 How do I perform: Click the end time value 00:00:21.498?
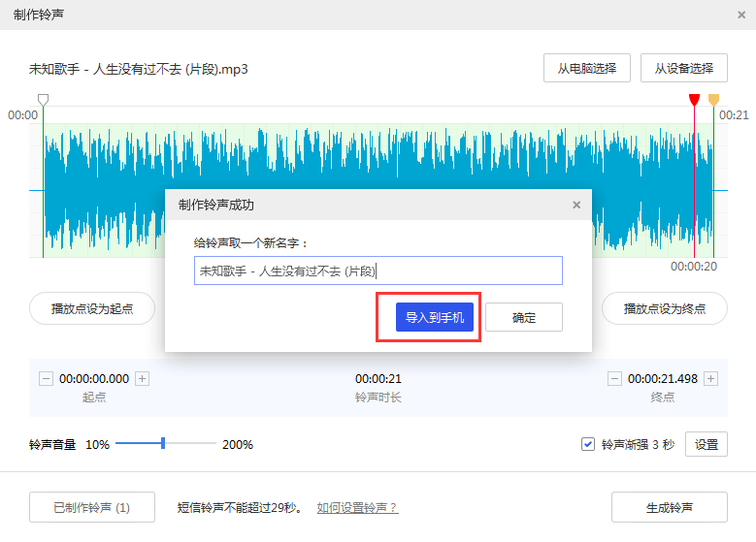pyautogui.click(x=663, y=379)
